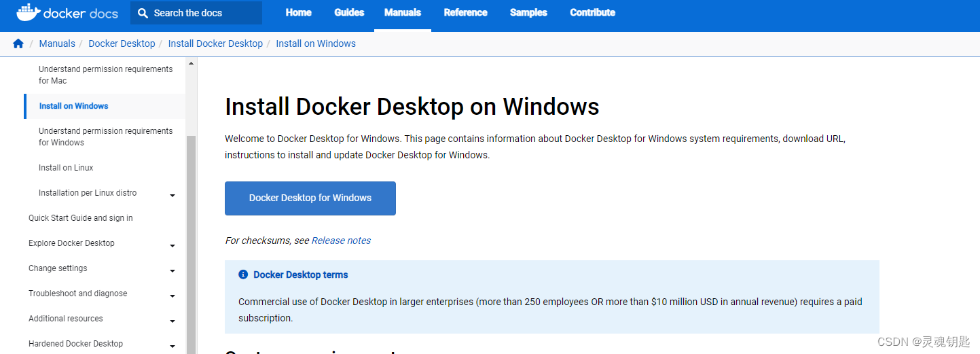The image size is (980, 354).
Task: Expand Additional resources arrow
Action: coord(173,321)
